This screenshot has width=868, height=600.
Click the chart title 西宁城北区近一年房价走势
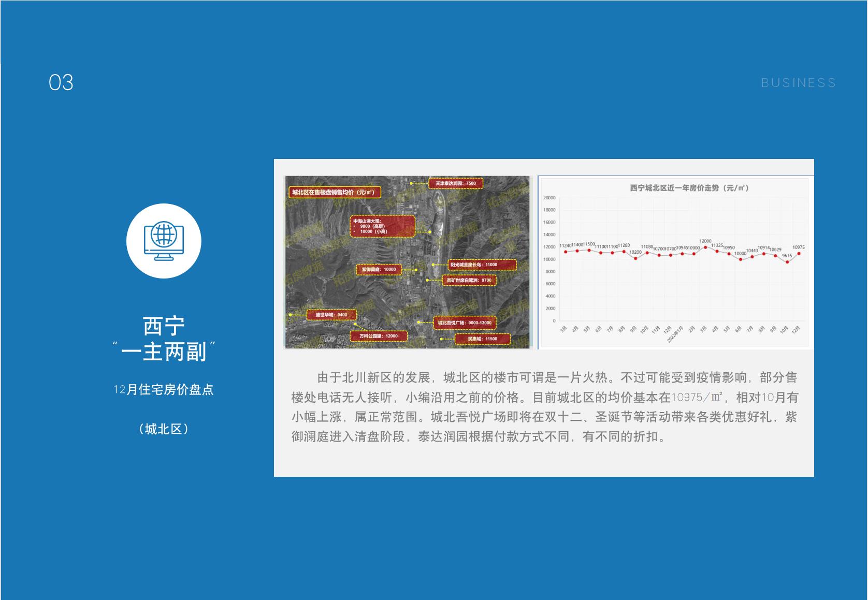coord(689,188)
